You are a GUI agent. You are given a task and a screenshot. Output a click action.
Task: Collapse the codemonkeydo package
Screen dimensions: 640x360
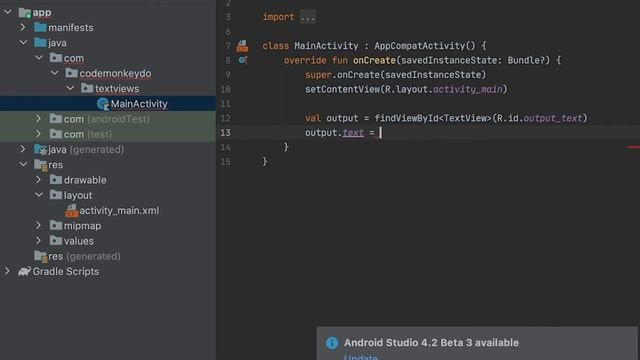[54, 73]
